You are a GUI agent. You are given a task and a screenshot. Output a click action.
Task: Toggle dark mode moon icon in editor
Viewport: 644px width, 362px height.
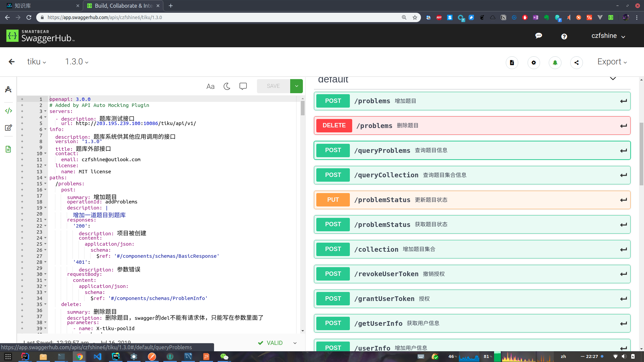pyautogui.click(x=227, y=86)
